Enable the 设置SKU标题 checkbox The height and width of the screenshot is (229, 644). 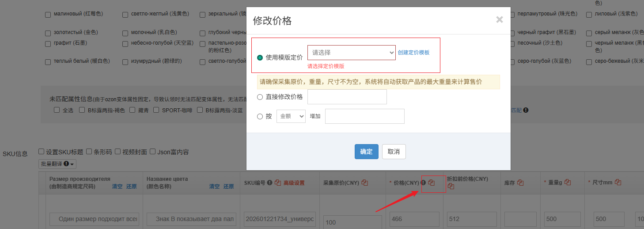tap(42, 152)
